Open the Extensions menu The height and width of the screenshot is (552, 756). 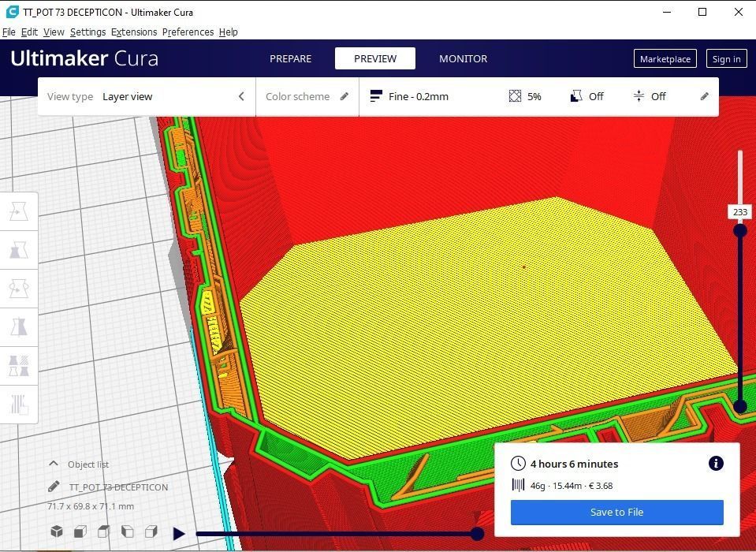134,32
